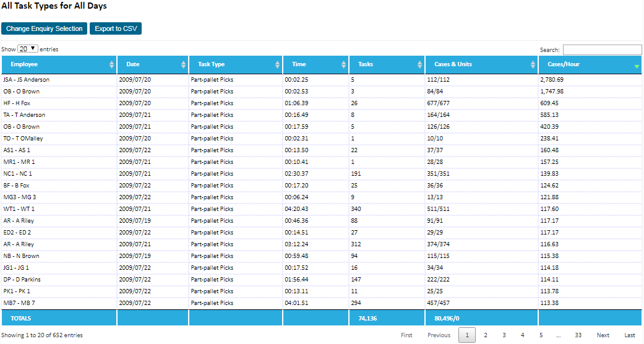Image resolution: width=644 pixels, height=344 pixels.
Task: Click Change Enquiry Selection button
Action: click(44, 28)
